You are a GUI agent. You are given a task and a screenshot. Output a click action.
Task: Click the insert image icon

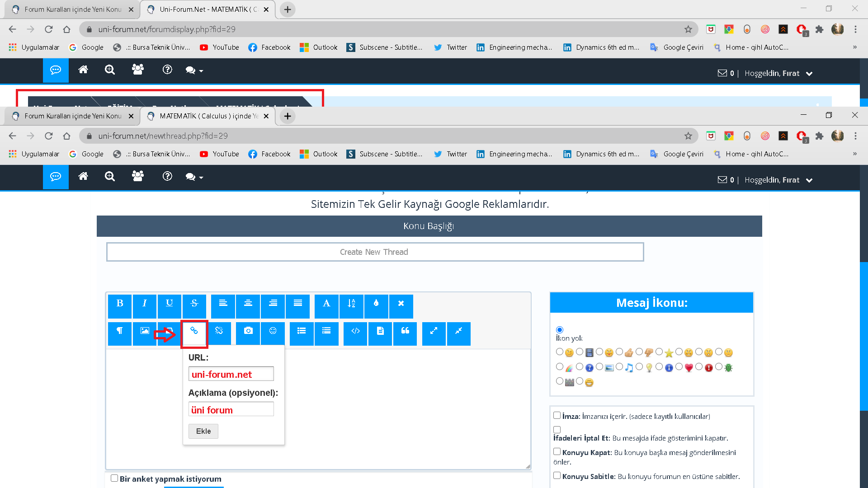[x=145, y=333]
